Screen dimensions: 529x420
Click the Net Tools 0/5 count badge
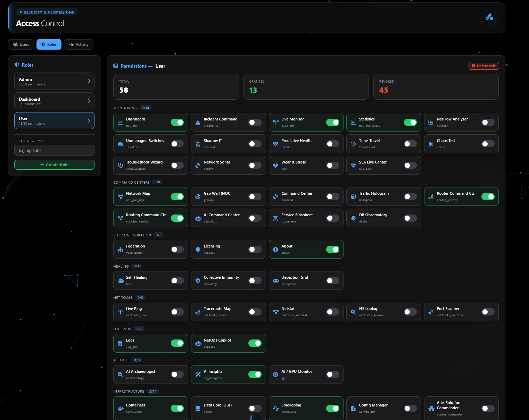click(x=140, y=297)
